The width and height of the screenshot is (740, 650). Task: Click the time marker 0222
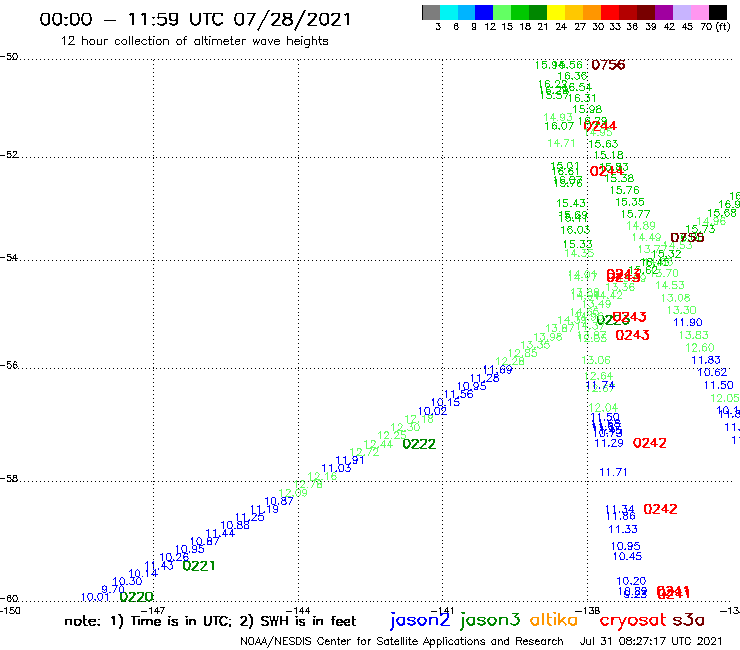[x=419, y=444]
